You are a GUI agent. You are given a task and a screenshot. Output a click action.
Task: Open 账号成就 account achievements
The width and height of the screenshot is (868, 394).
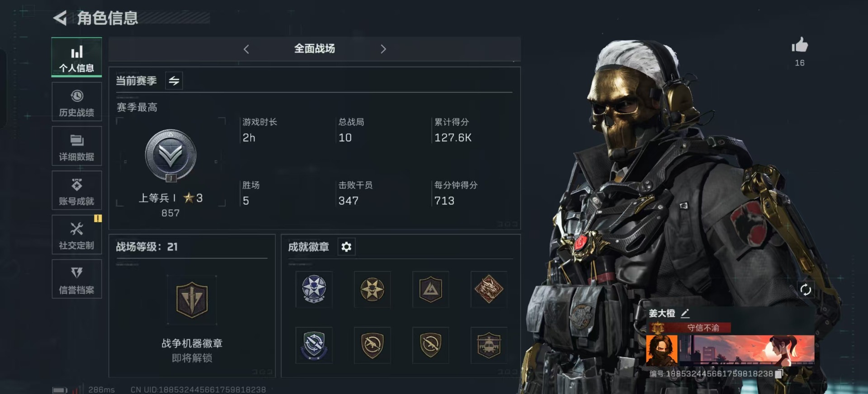[x=77, y=191]
